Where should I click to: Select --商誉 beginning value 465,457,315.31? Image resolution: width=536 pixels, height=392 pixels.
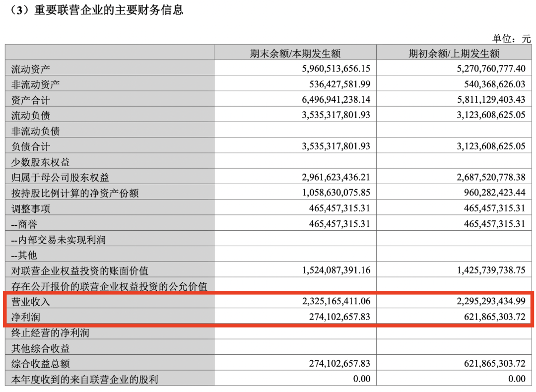[x=495, y=224]
